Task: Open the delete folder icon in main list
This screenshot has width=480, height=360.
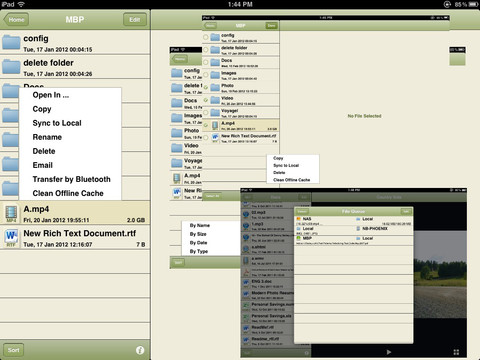Action: (11, 67)
